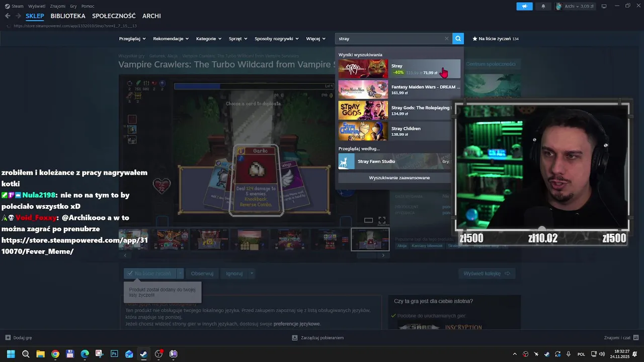Open the Znajomi menu

click(58, 6)
